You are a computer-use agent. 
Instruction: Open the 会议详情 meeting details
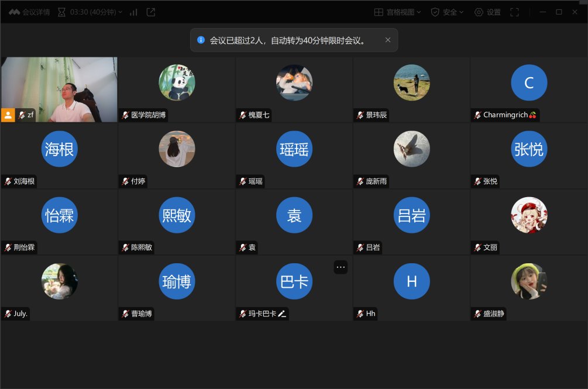tap(29, 12)
